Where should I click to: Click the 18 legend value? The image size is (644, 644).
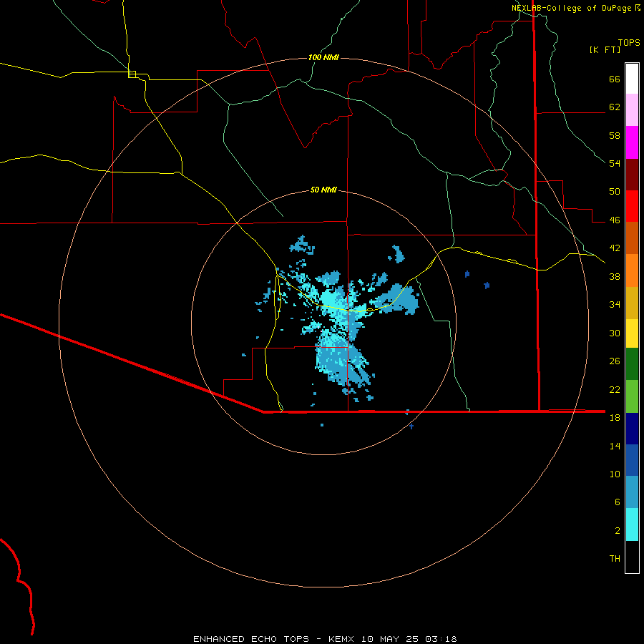coord(615,417)
